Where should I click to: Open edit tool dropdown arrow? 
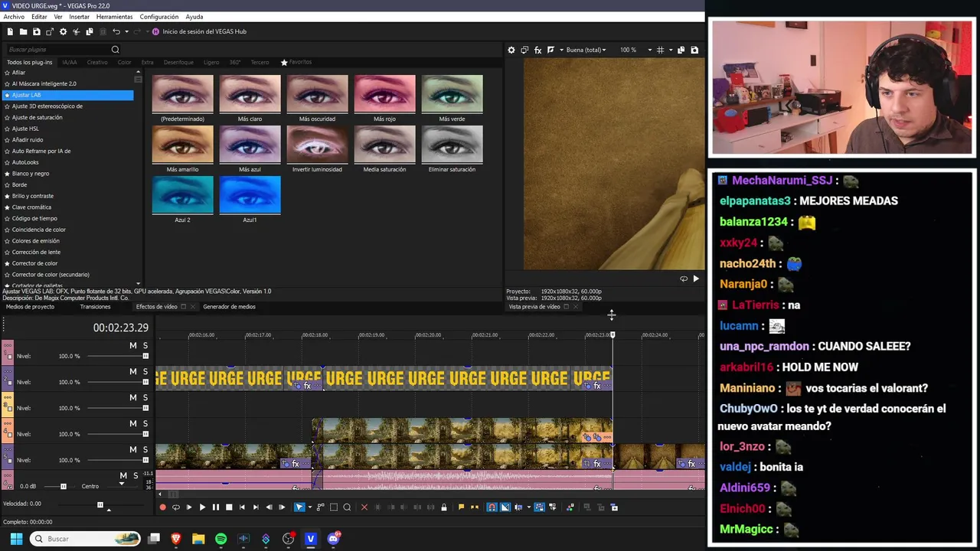(309, 507)
